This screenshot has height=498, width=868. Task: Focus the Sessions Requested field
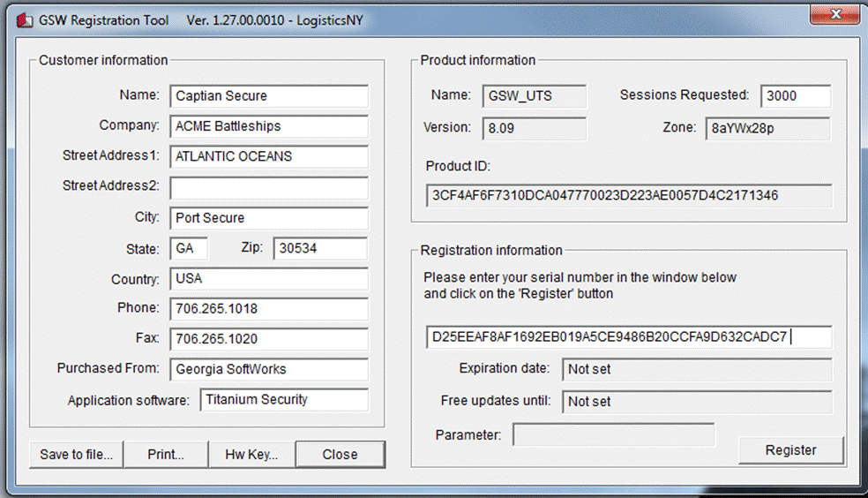pyautogui.click(x=796, y=96)
